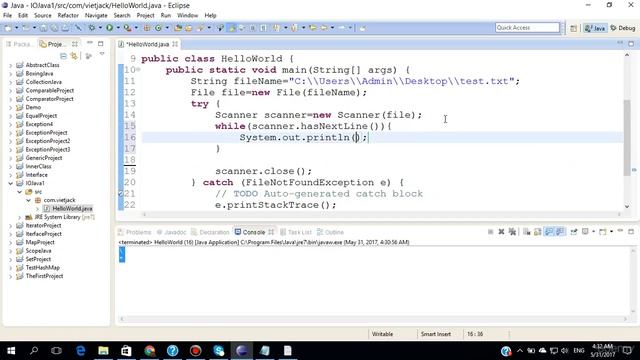640x360 pixels.
Task: Click Collapse All in the Project Explorer
Action: point(63,56)
